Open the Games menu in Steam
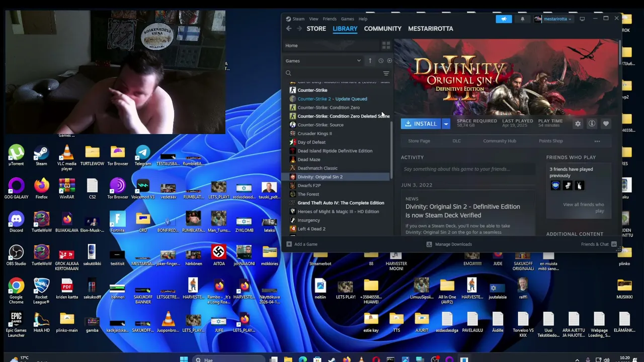 point(347,19)
